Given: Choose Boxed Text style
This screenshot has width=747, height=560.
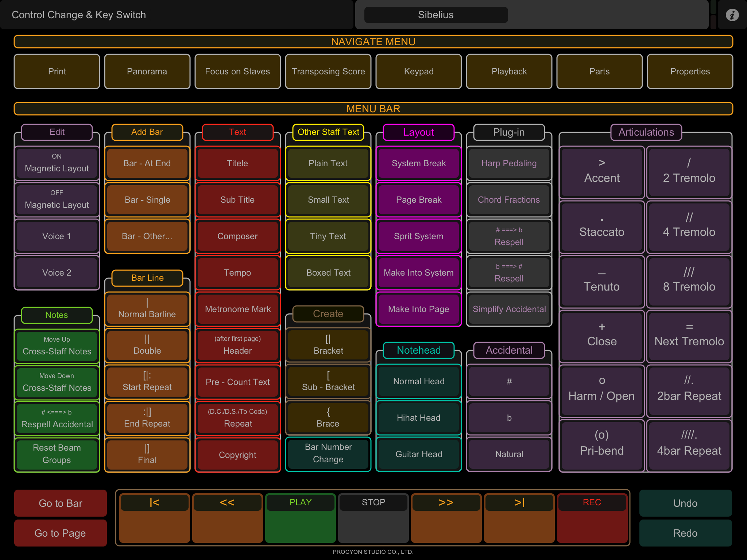Looking at the screenshot, I should (328, 273).
